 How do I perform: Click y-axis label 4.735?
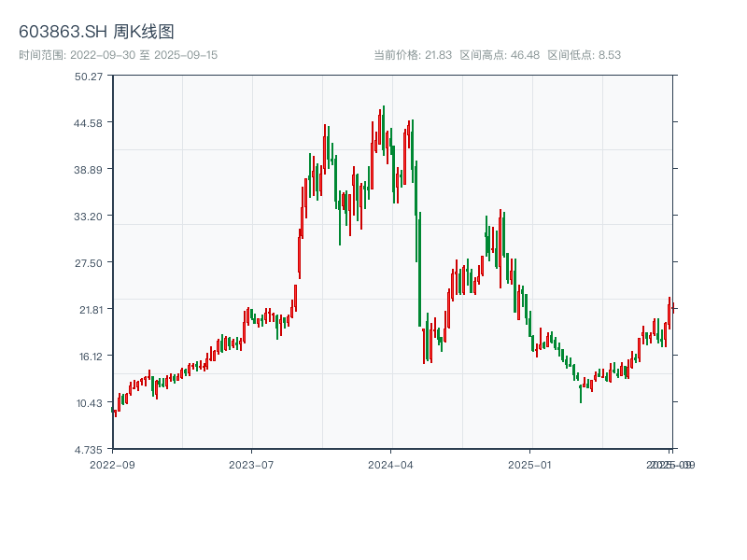pos(89,450)
